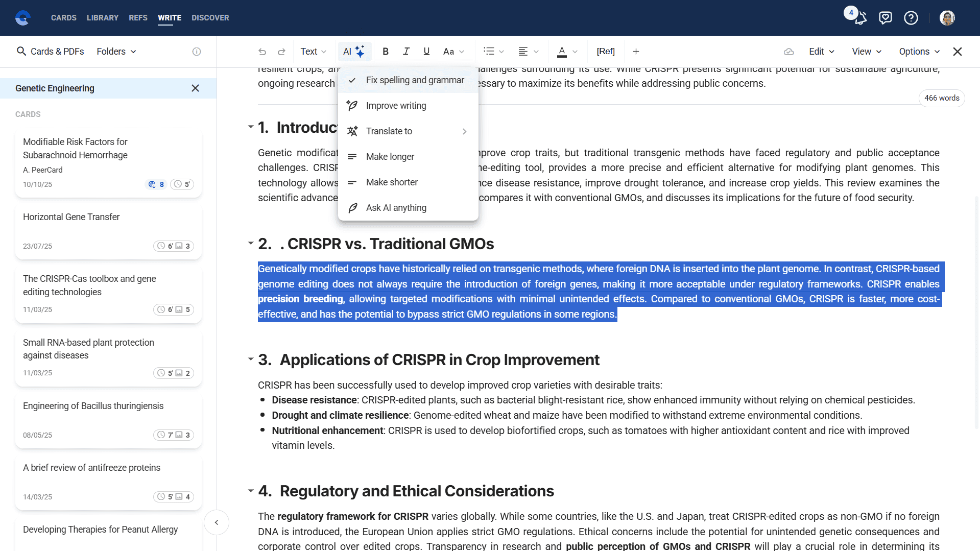Viewport: 980px width, 551px height.
Task: Toggle italic formatting
Action: click(406, 52)
